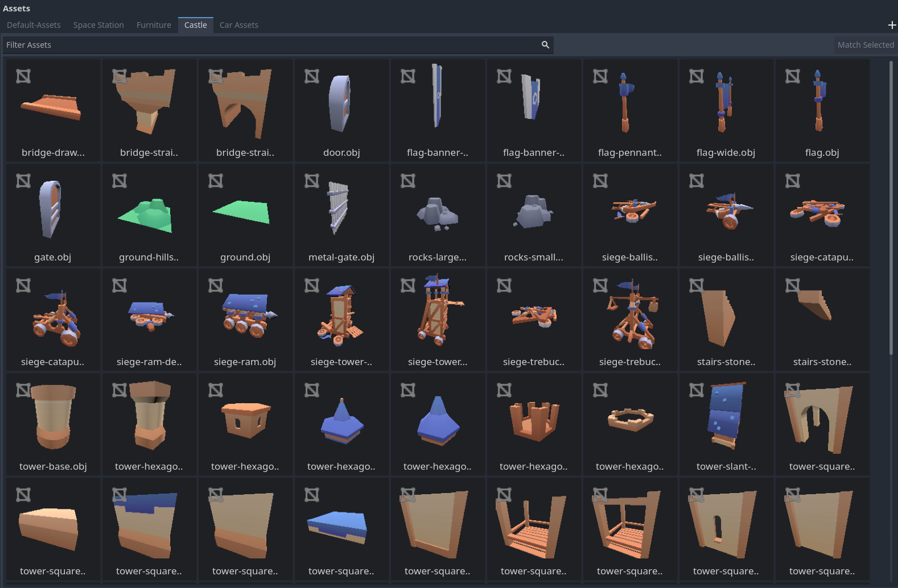This screenshot has height=588, width=898.
Task: Click the ground-hills.. file name label
Action: click(x=149, y=257)
